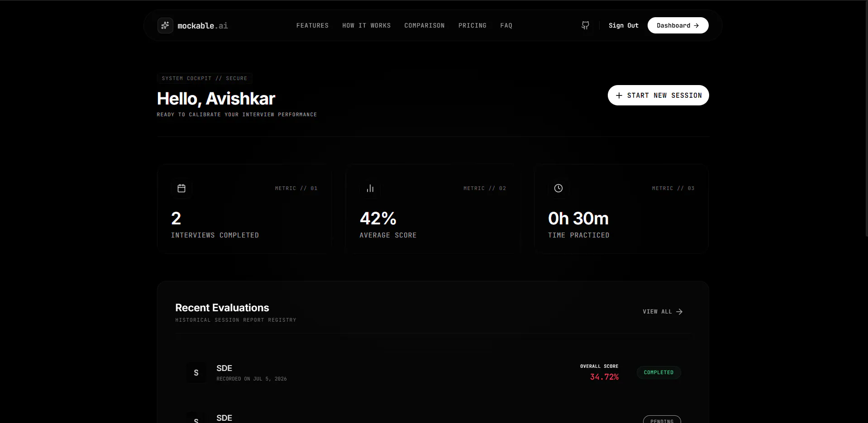Click the S avatar beside the completed SDE evaluation
This screenshot has width=868, height=423.
coord(196,373)
